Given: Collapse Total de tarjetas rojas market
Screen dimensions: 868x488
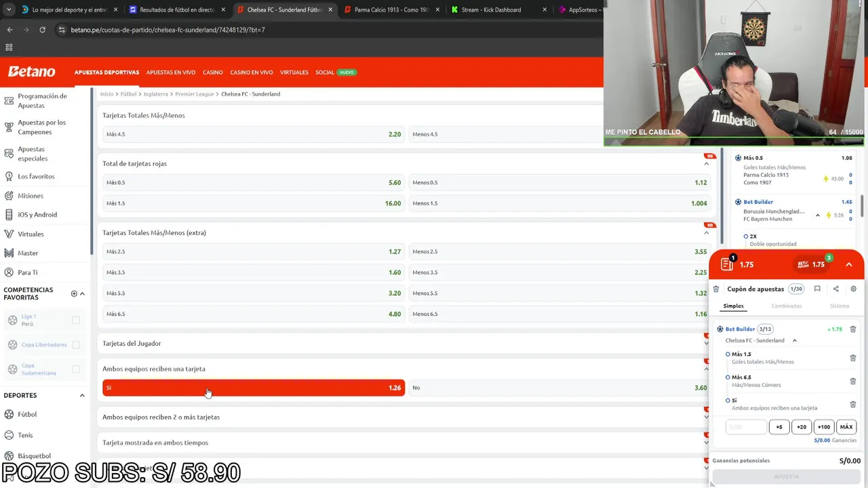Looking at the screenshot, I should click(706, 163).
